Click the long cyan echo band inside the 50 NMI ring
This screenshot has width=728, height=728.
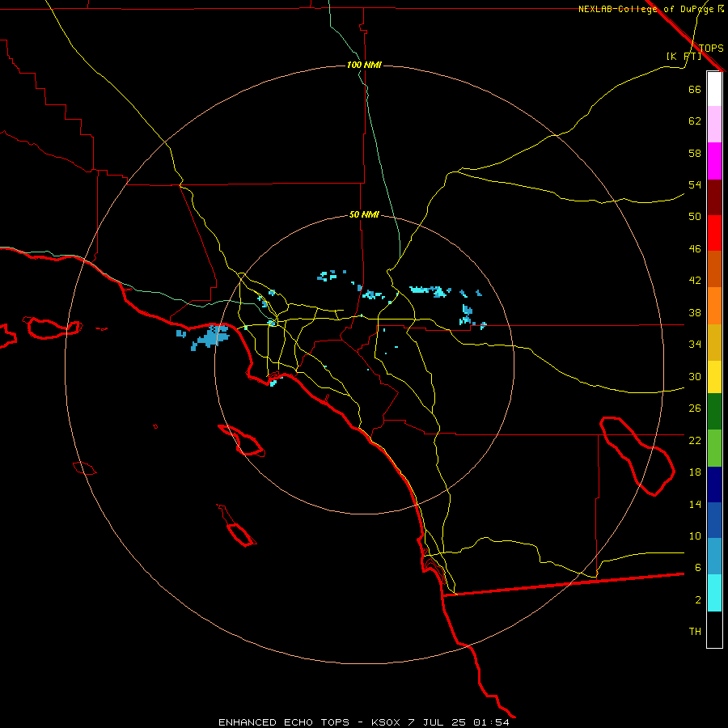click(430, 291)
